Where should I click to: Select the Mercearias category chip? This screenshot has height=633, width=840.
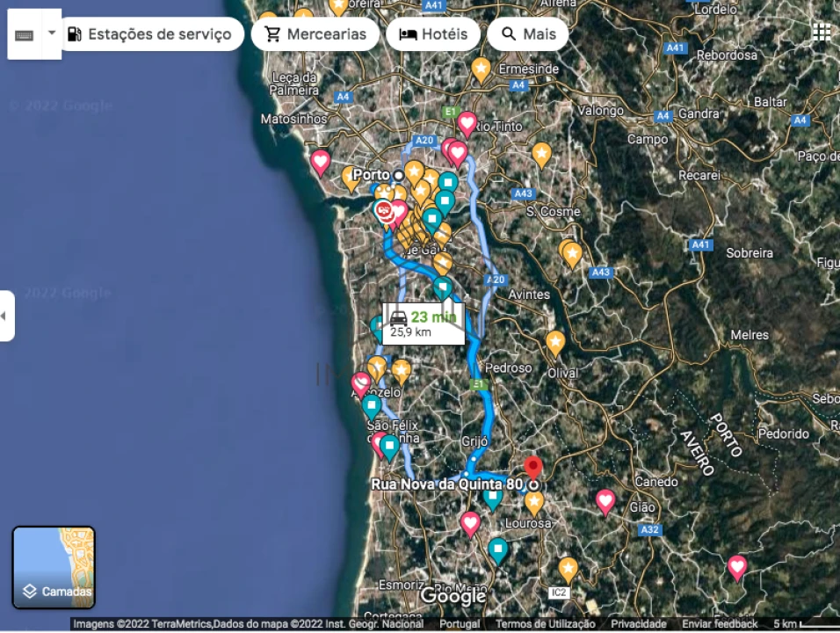pos(315,34)
